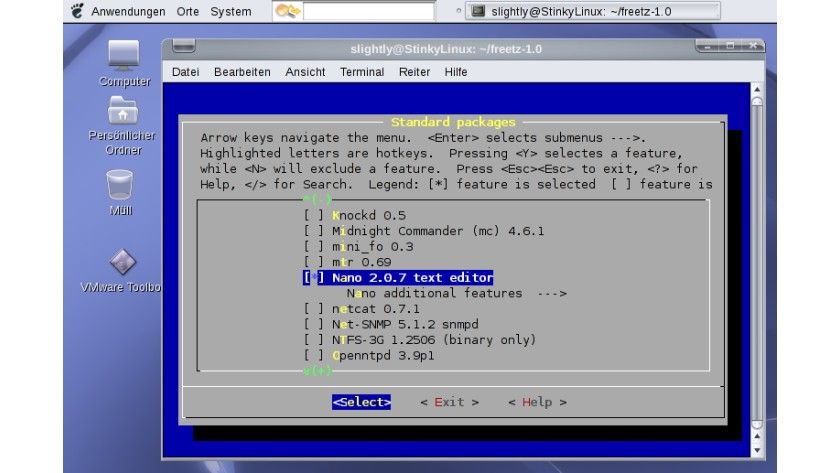
Task: Open the Terminal menu
Action: coord(362,72)
